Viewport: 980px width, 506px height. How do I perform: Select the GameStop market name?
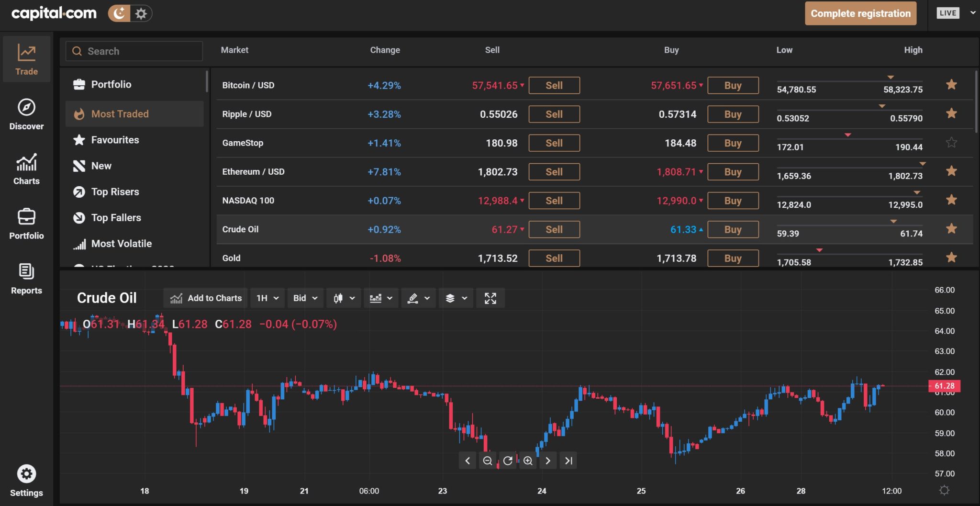[x=243, y=143]
